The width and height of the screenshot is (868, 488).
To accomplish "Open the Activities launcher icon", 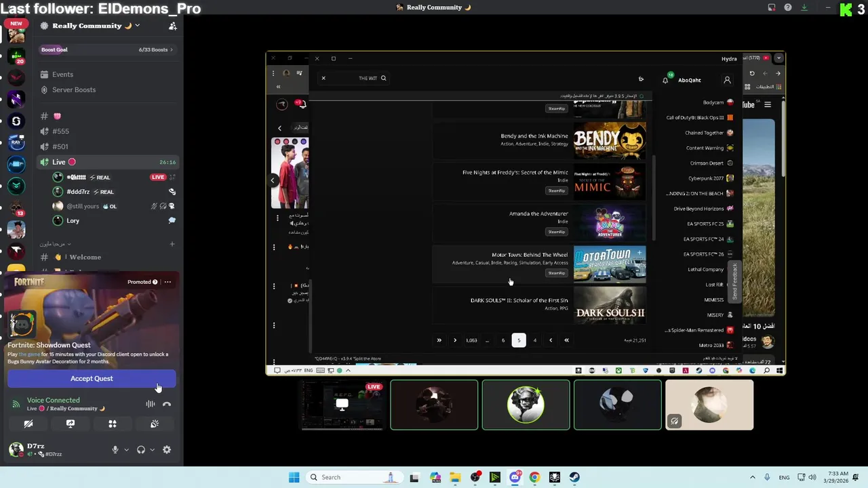I will (113, 424).
